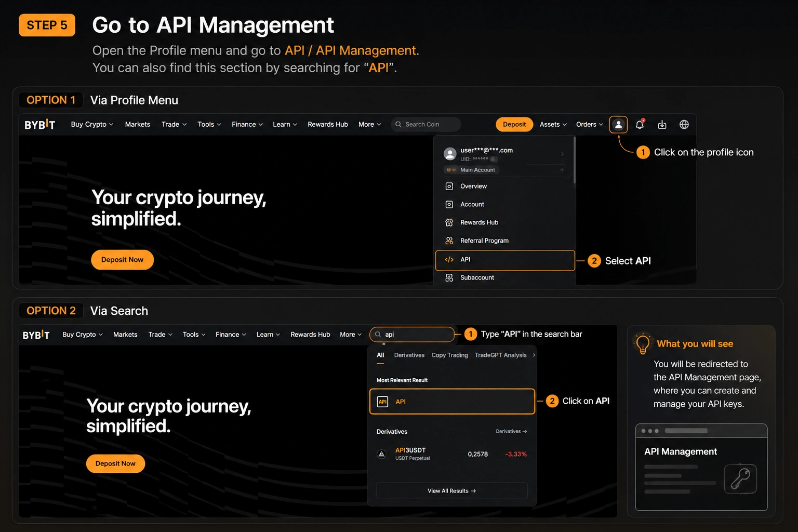
Task: Open Rewards Hub in Option 1 navbar
Action: tap(328, 125)
